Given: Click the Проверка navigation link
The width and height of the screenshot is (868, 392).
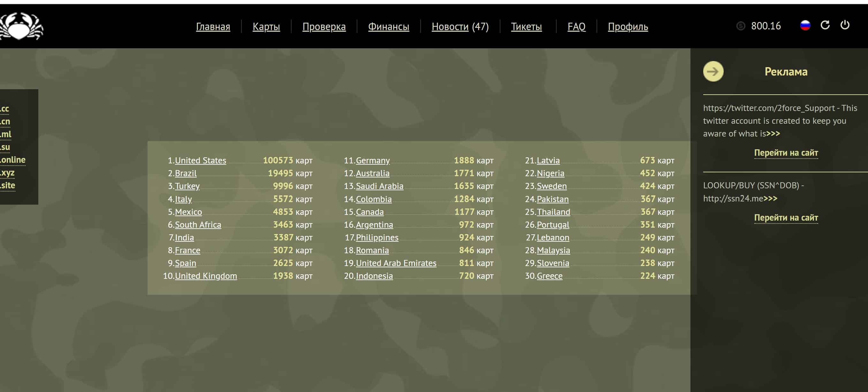Looking at the screenshot, I should tap(324, 27).
